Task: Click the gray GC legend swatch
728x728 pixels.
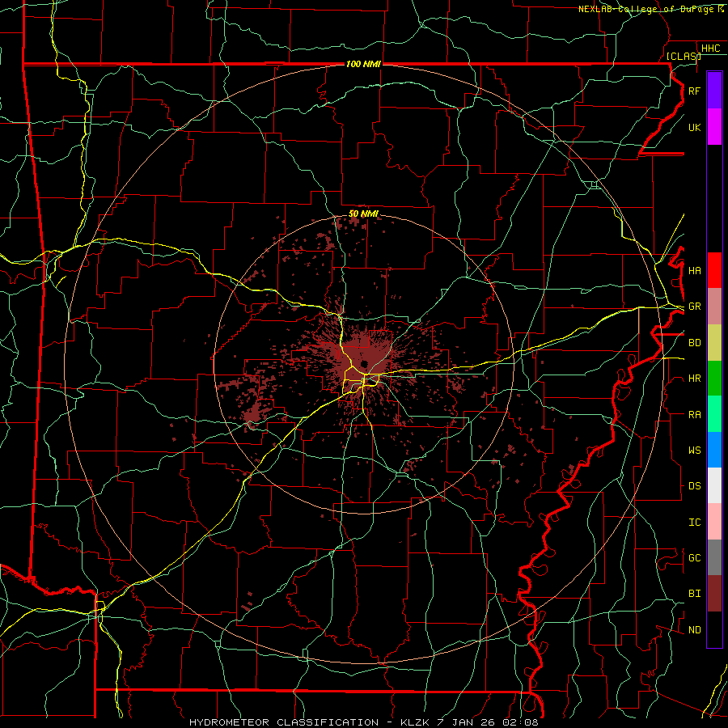Action: pyautogui.click(x=714, y=557)
